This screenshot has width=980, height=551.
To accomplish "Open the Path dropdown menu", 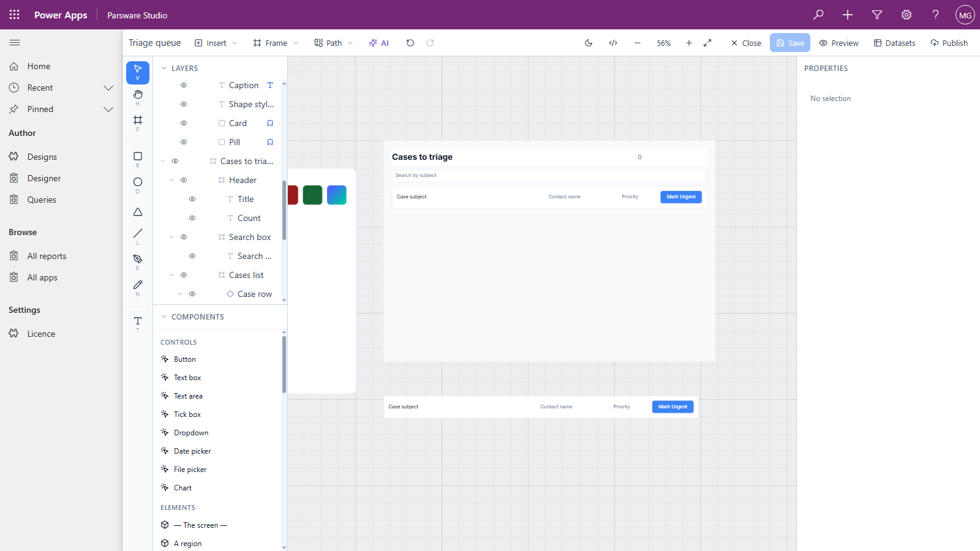I will click(334, 43).
